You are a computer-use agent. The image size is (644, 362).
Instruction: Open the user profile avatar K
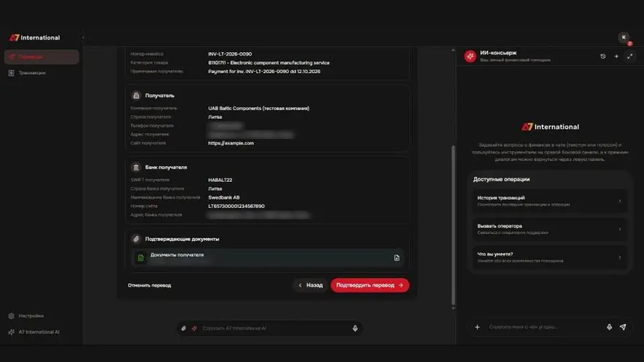[624, 38]
